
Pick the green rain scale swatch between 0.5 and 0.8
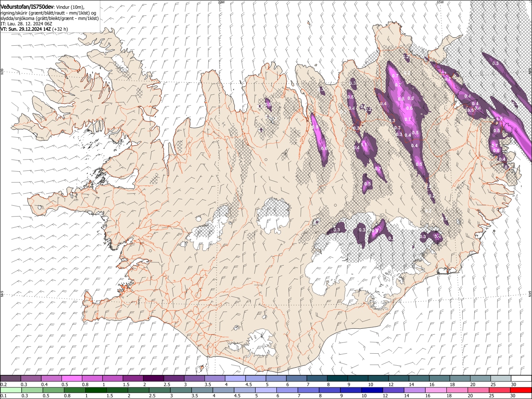tap(53, 390)
